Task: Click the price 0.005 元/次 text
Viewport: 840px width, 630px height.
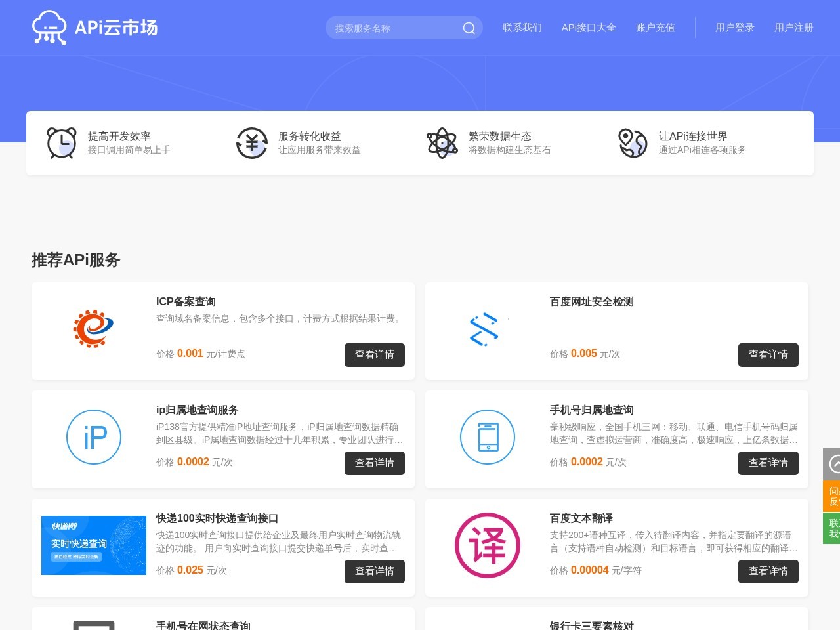Action: click(x=585, y=354)
